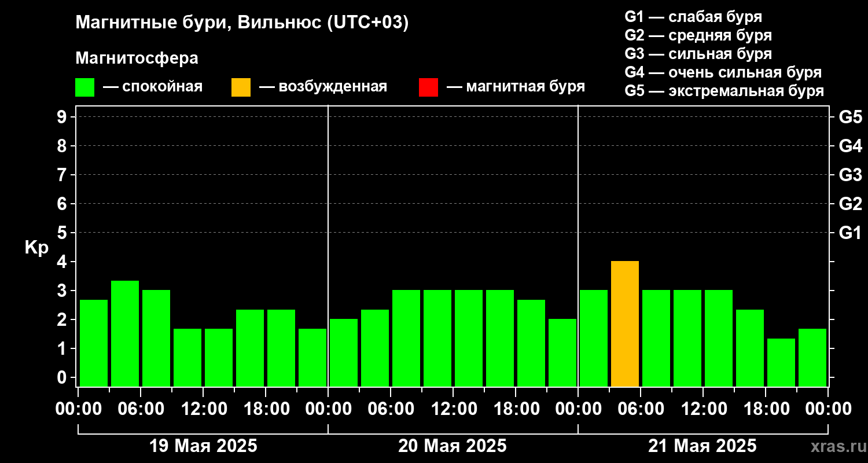Click the '20 Мая 2025' date label

453,446
